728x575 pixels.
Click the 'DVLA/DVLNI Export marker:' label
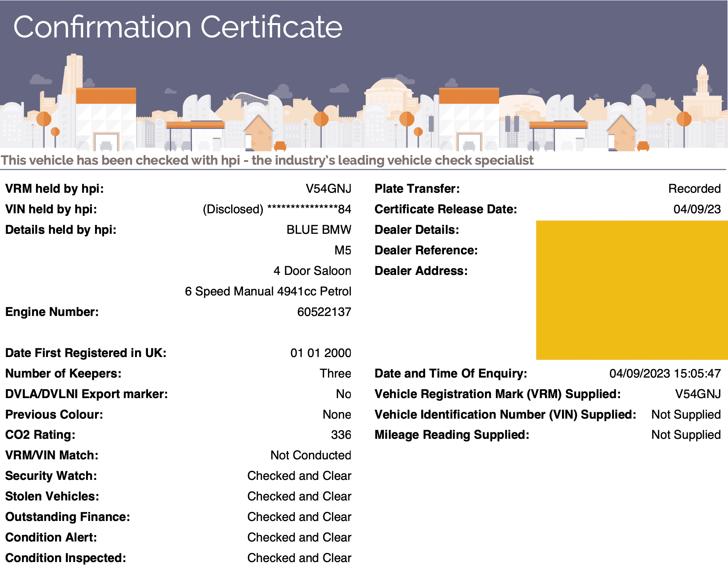click(x=86, y=394)
